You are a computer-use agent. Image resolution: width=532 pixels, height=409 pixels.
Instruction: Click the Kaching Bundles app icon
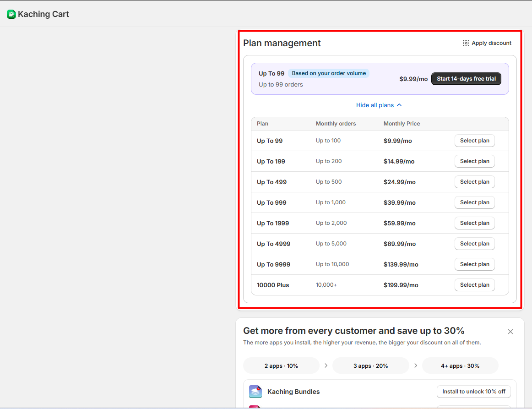(255, 391)
